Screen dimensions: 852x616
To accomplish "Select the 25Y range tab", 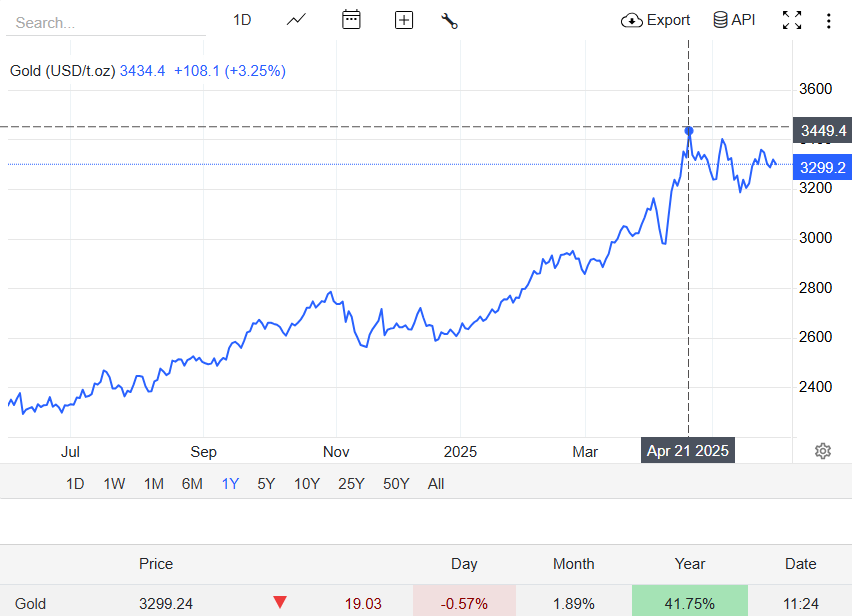I will 351,483.
